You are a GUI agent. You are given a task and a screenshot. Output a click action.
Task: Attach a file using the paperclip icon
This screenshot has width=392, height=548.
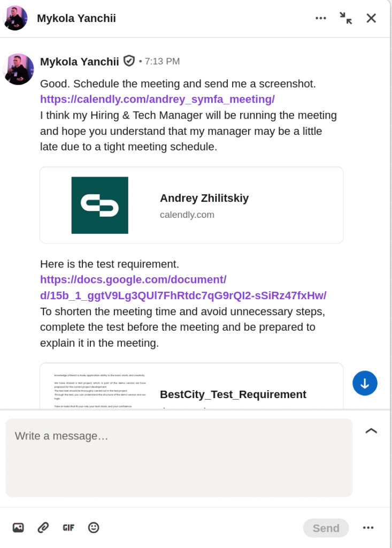click(43, 528)
